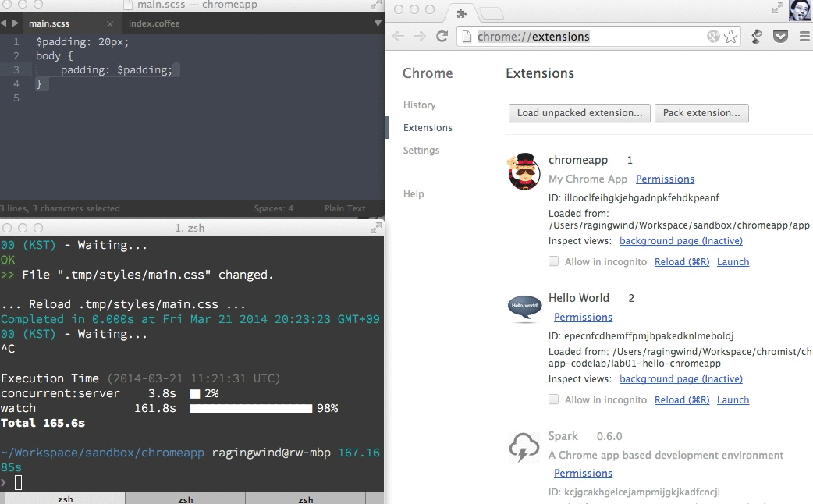Screen dimensions: 813x504
Task: Click "Total 165.6s" in terminal
Action: 42,423
